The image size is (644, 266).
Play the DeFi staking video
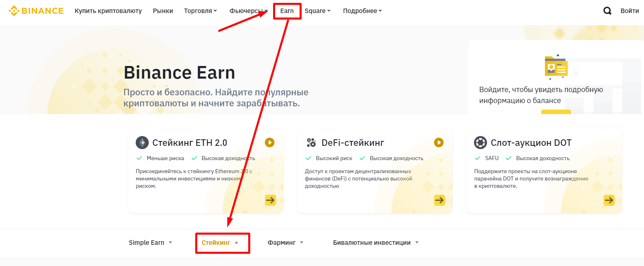point(439,143)
